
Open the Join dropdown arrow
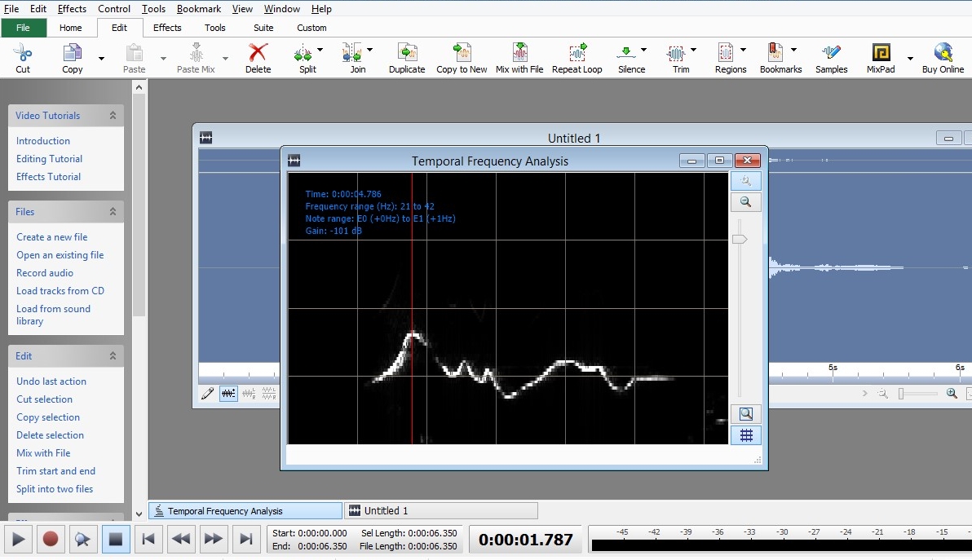tap(369, 50)
